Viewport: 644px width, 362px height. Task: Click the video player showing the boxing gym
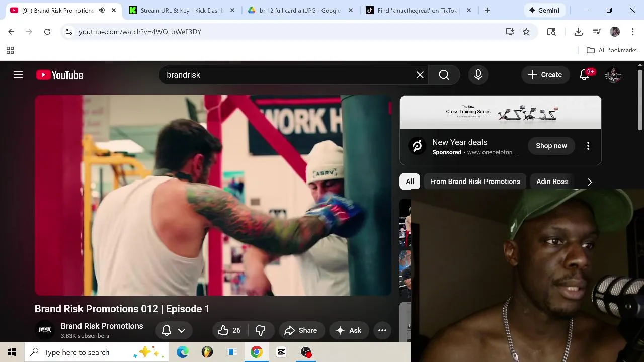click(213, 195)
